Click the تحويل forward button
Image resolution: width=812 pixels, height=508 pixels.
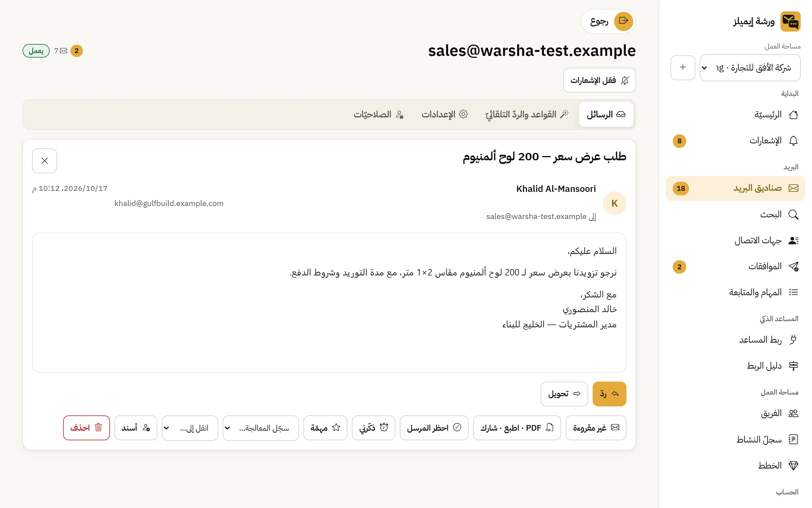564,394
